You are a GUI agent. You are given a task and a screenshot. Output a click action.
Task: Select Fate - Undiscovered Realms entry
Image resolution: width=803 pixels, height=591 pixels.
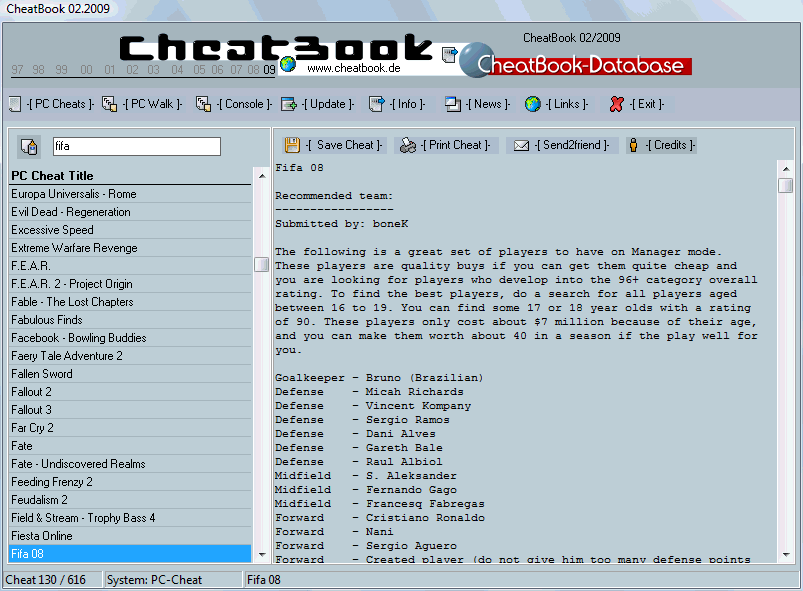coord(131,464)
